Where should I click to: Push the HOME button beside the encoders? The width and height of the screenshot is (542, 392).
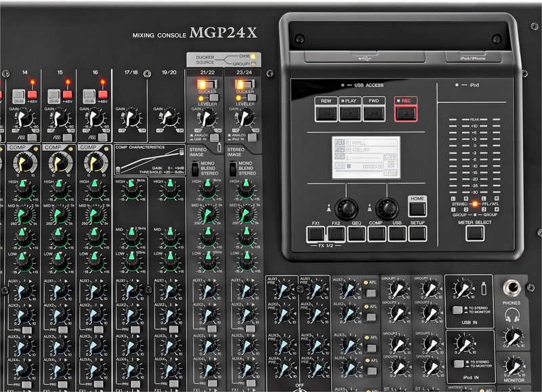pos(417,209)
